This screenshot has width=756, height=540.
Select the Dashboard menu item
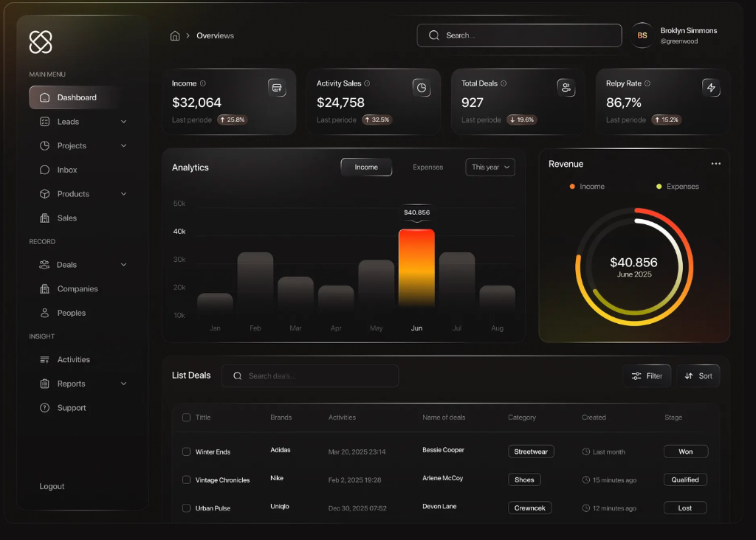tap(77, 97)
